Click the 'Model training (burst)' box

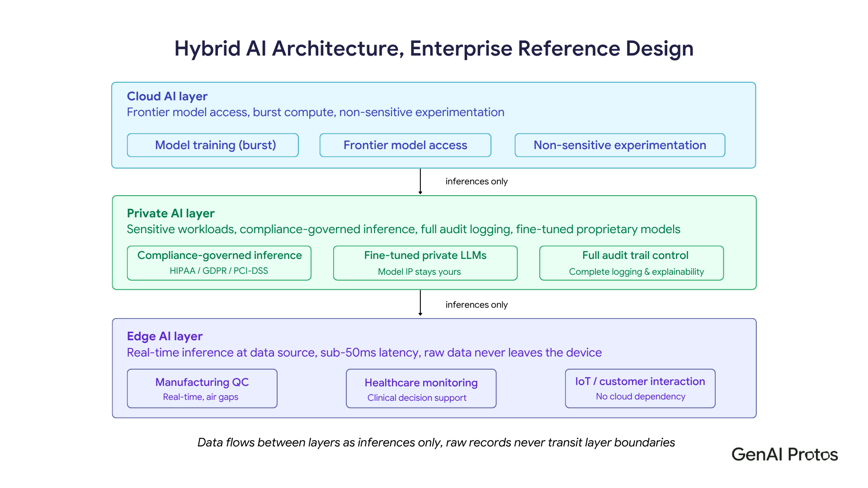[x=213, y=145]
